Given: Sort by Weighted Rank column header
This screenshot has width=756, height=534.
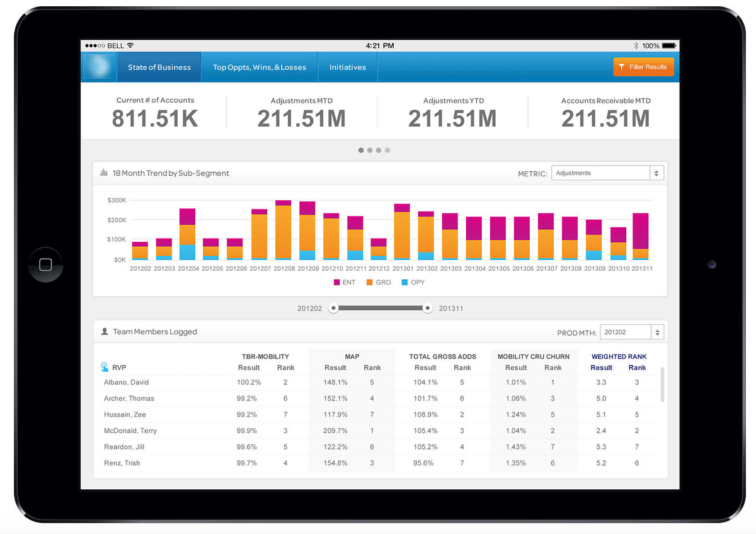Looking at the screenshot, I should (619, 356).
